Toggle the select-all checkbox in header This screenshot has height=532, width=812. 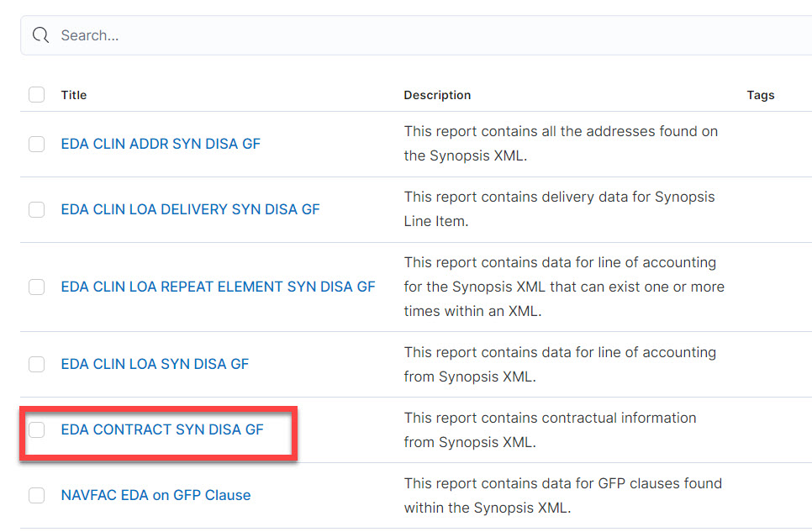click(x=36, y=95)
